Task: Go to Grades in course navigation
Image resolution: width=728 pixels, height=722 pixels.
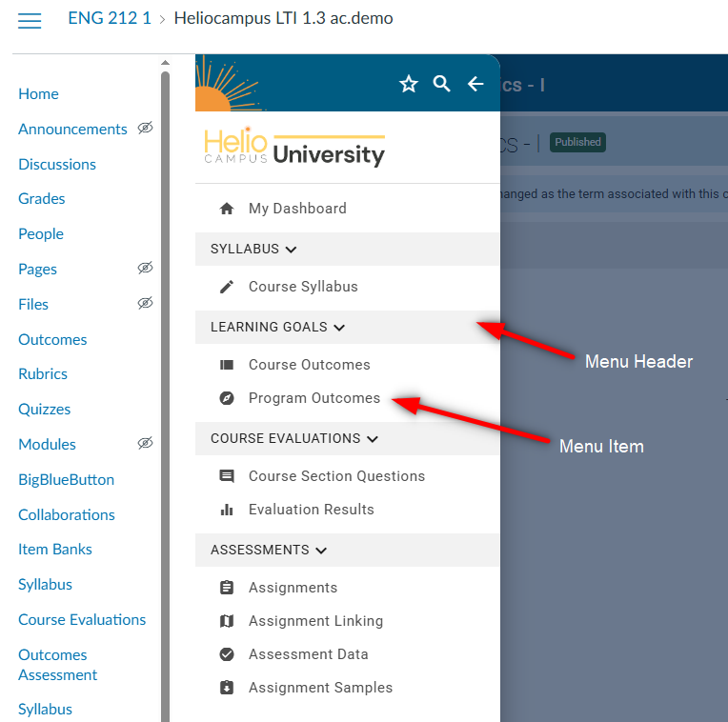Action: [42, 199]
